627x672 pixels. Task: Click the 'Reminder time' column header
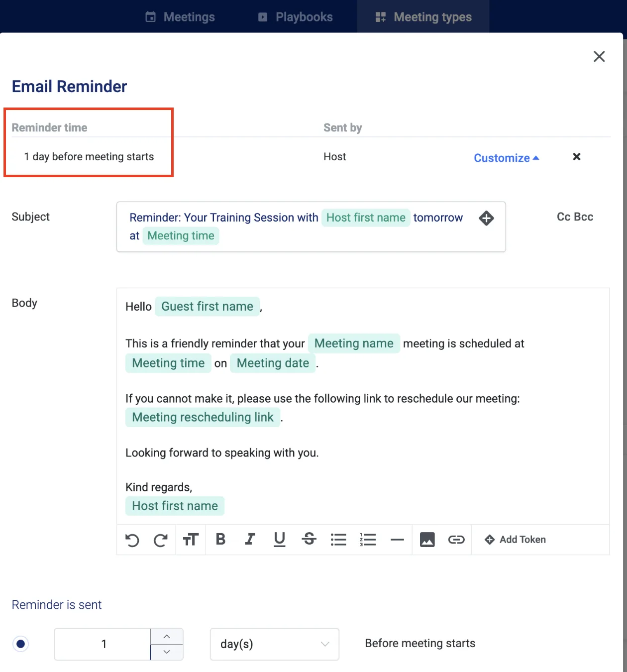click(x=49, y=127)
